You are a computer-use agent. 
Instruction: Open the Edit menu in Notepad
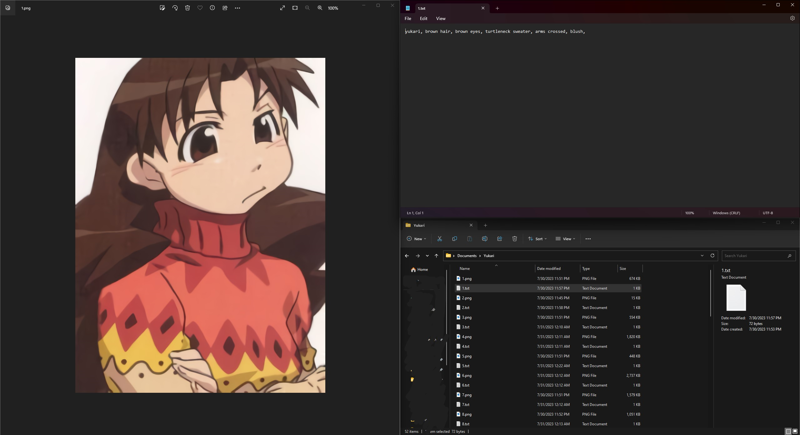click(x=423, y=18)
